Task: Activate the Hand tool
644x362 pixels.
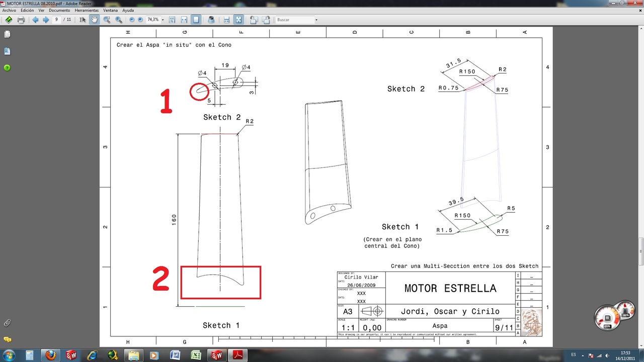Action: point(94,20)
